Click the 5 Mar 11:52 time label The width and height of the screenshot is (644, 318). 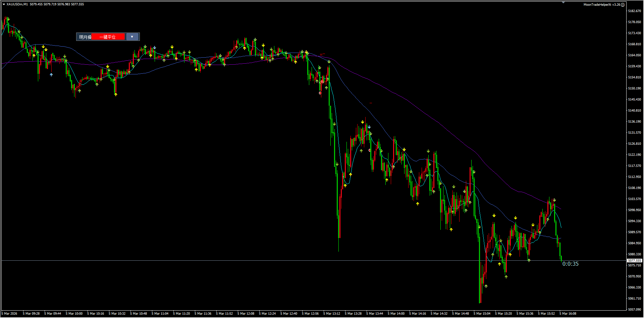pyautogui.click(x=224, y=314)
